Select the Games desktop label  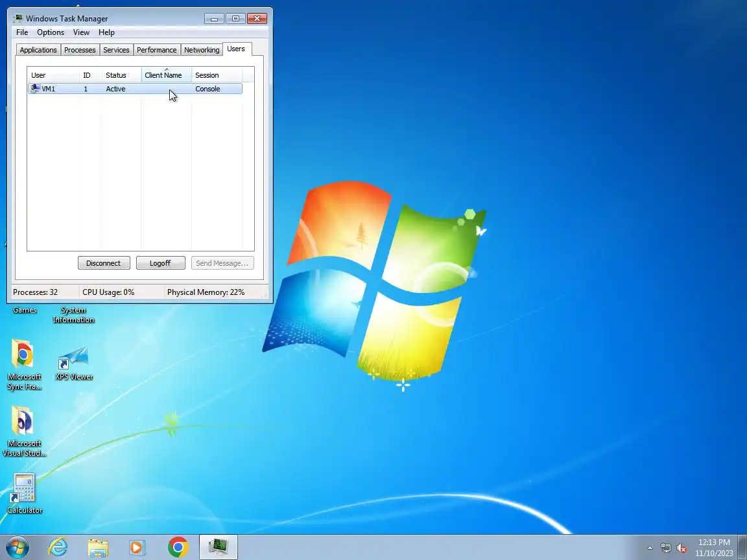[x=25, y=310]
